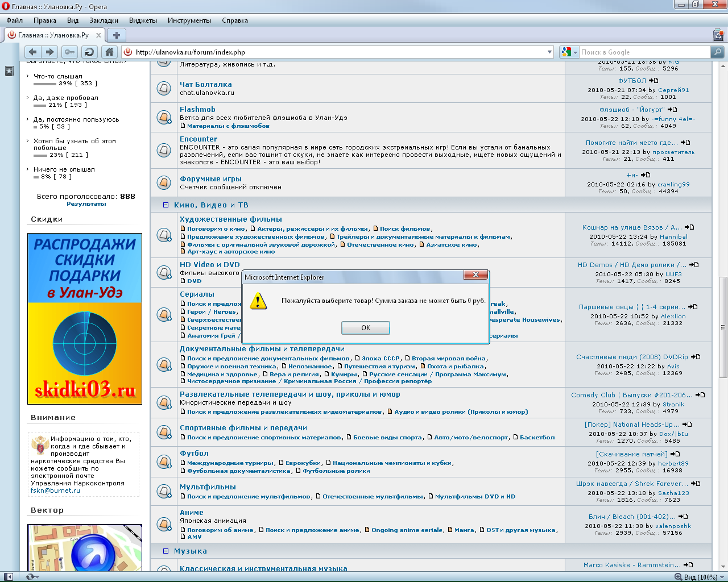Open the closed tabs trash icon
728x582 pixels.
718,35
